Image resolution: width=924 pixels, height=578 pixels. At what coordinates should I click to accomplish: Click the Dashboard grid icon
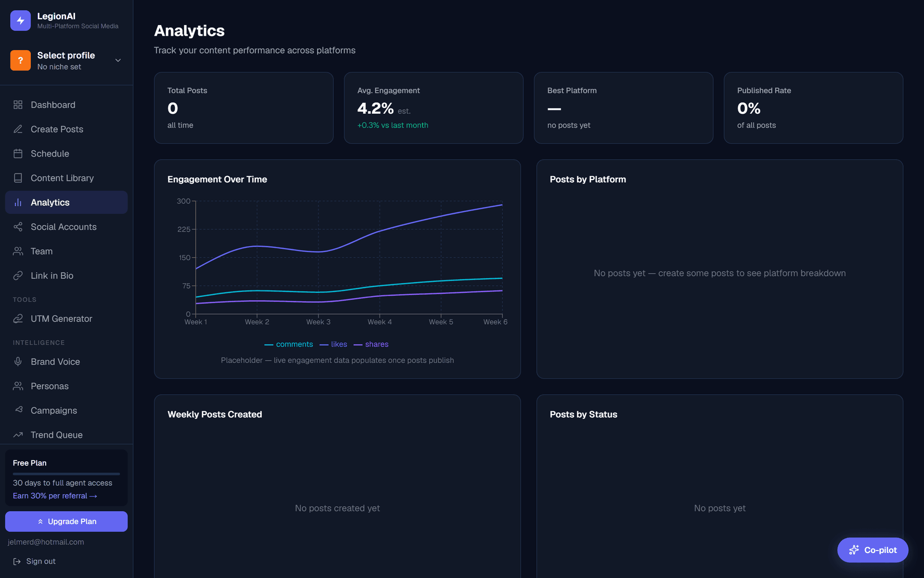[x=18, y=105]
